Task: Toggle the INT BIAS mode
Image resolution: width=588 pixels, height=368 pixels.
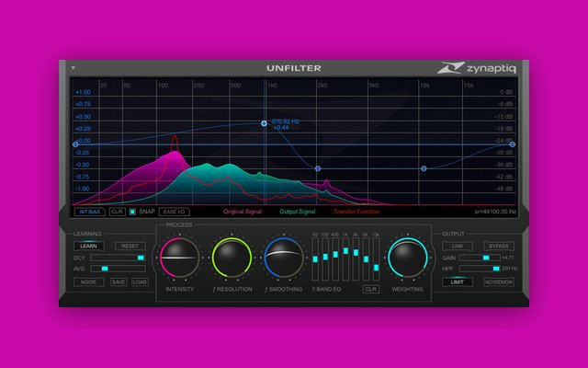Action: (x=90, y=212)
